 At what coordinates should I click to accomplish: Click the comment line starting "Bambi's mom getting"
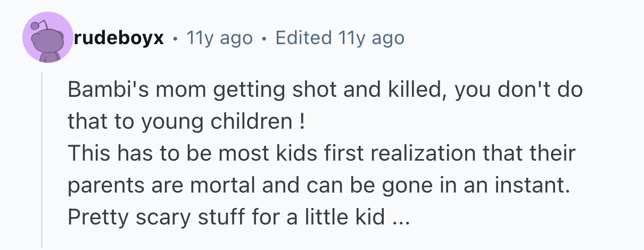click(x=325, y=89)
